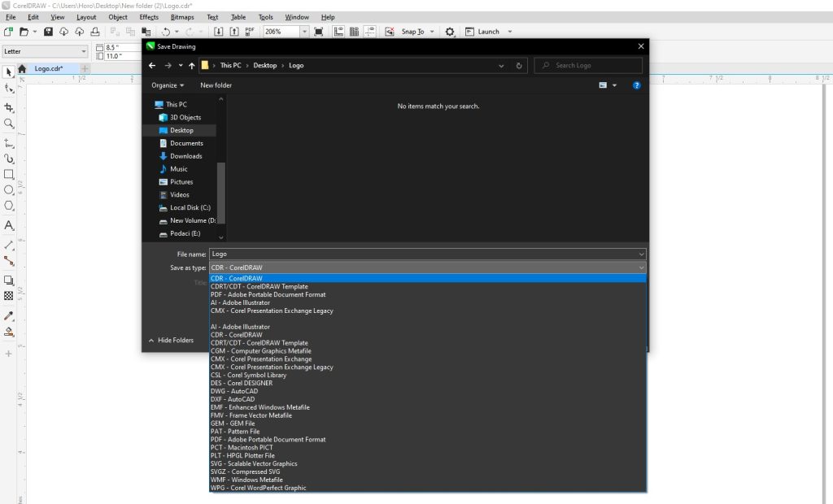Collapse the Save as type dropdown

coord(641,267)
